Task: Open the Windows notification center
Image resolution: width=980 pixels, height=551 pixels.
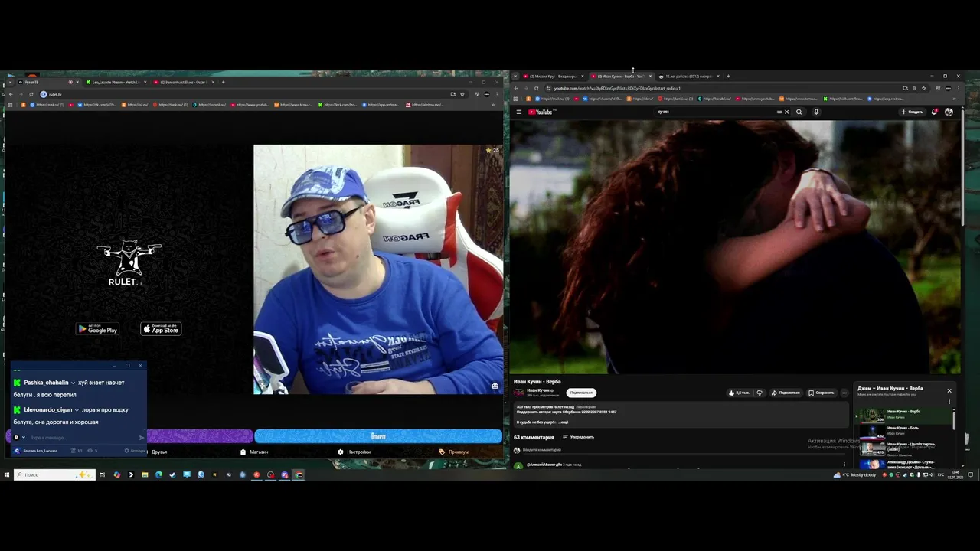Action: (971, 474)
